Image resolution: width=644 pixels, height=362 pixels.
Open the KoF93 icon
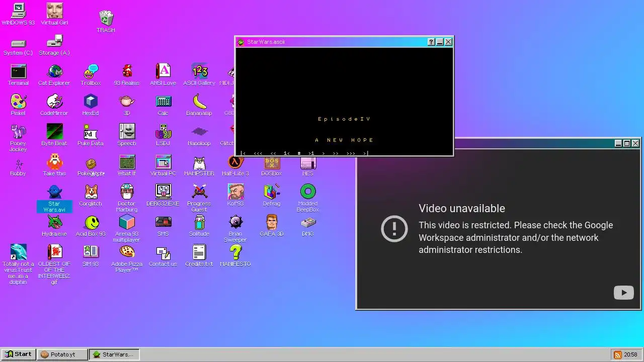click(x=235, y=196)
